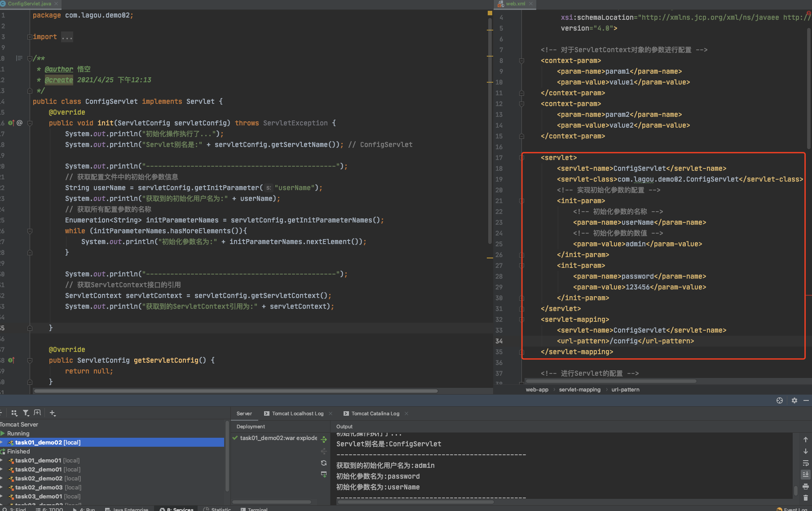Click the Undeploy icon beside deployment list
This screenshot has height=511, width=812.
[x=324, y=451]
